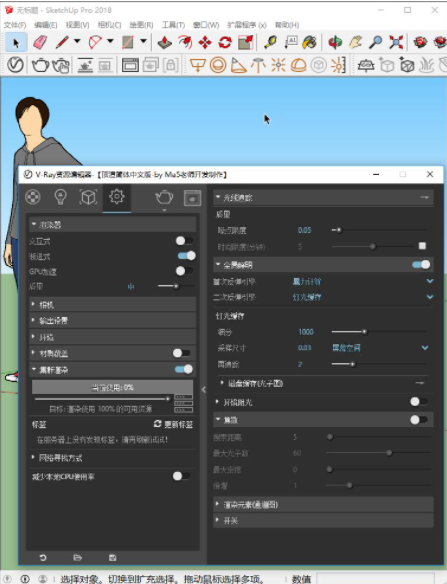Toggle reduce local CPU usage switch

pos(182,476)
